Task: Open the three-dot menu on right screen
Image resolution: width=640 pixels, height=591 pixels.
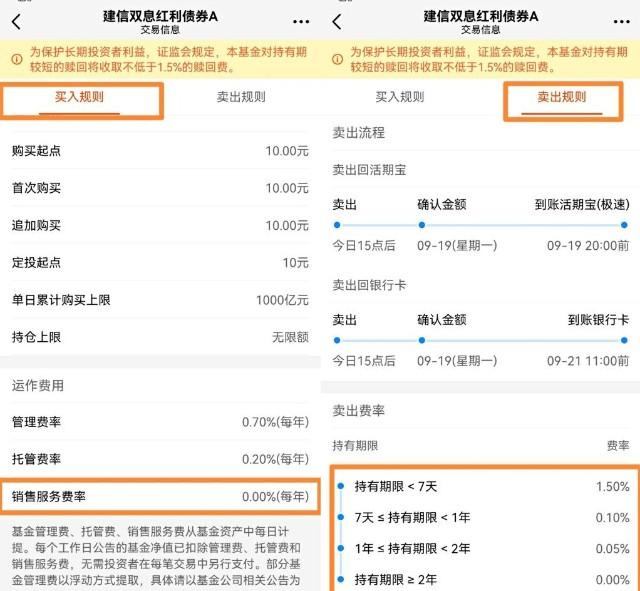Action: pyautogui.click(x=621, y=22)
